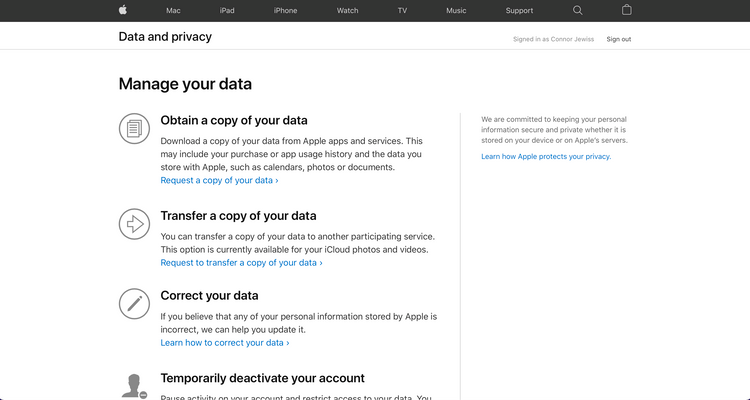This screenshot has width=750, height=400.
Task: Open Learn how to correct your data
Action: click(x=225, y=343)
